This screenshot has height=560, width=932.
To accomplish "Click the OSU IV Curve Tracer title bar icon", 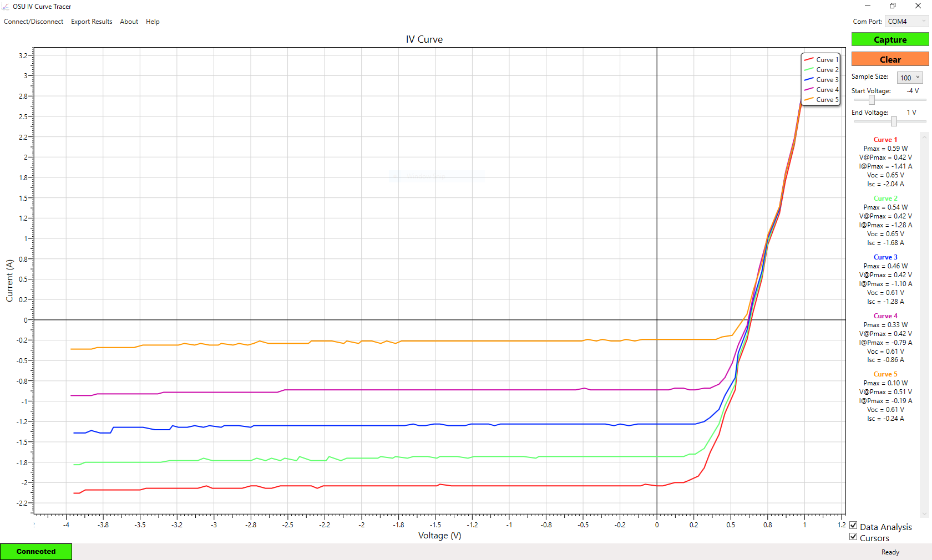I will (6, 6).
